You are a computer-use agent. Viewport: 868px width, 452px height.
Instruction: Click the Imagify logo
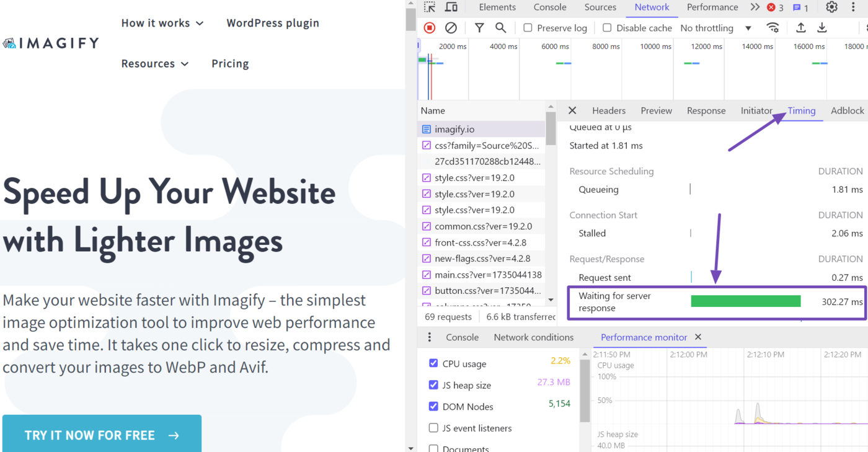(51, 43)
